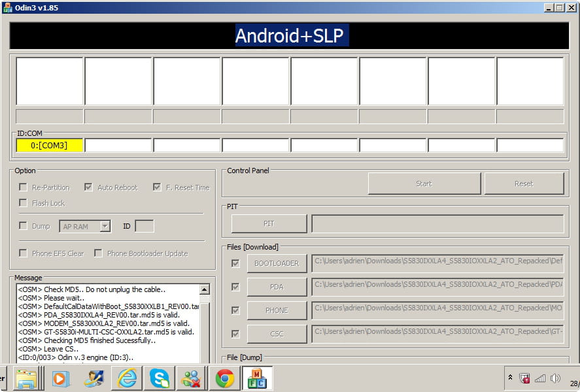Open Skype from the taskbar
This screenshot has width=580, height=392.
tap(160, 378)
